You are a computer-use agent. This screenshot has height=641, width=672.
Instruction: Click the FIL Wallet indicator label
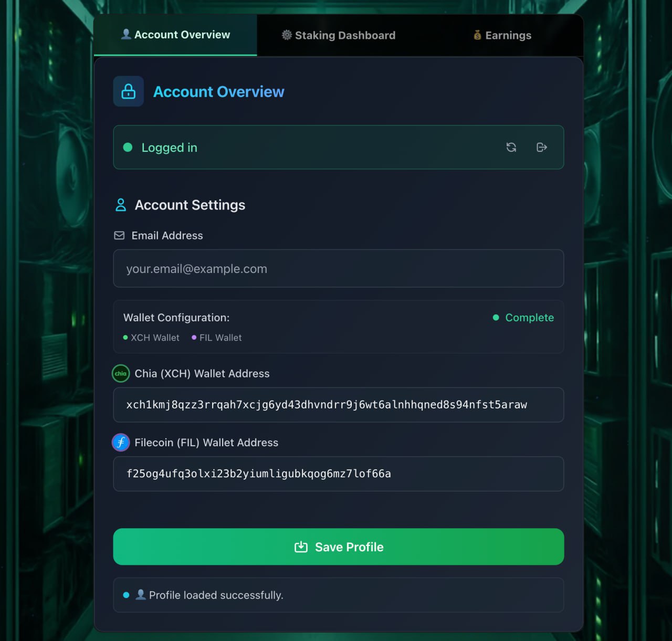tap(220, 338)
